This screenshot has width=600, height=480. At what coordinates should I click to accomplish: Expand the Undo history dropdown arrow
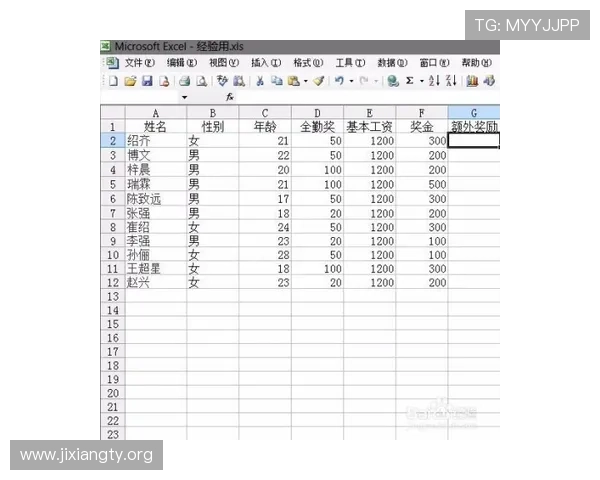(351, 81)
